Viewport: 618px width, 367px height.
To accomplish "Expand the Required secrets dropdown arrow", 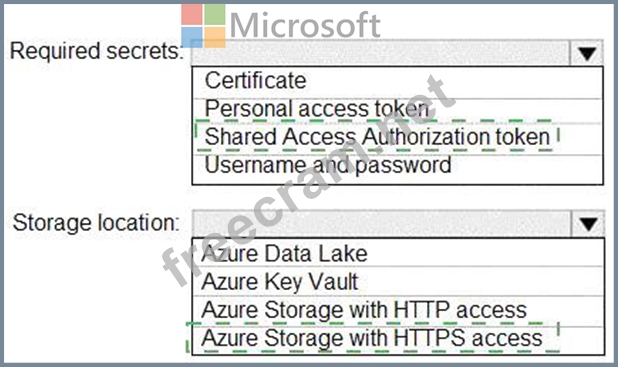I will 586,52.
